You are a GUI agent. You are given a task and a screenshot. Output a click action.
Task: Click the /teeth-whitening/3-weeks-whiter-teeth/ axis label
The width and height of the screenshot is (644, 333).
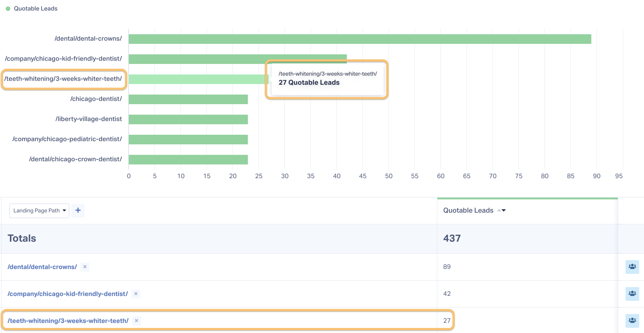(x=63, y=79)
